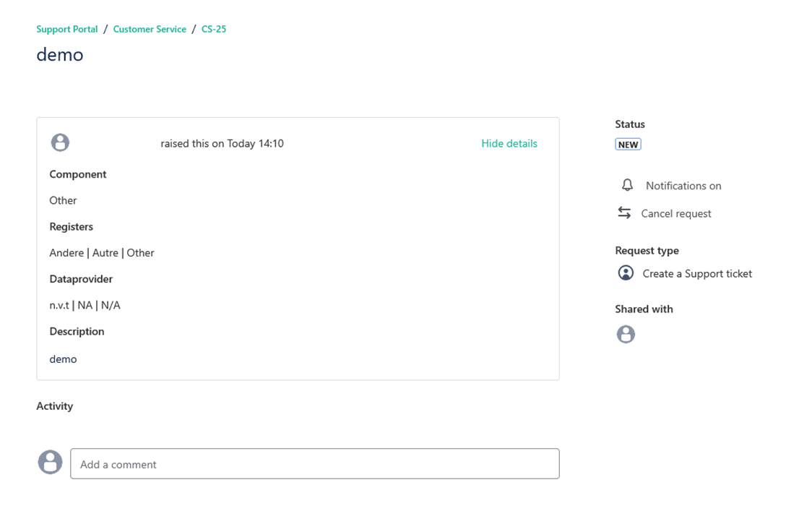Click the raised this on Today 14:10 text
The width and height of the screenshot is (812, 506).
222,143
